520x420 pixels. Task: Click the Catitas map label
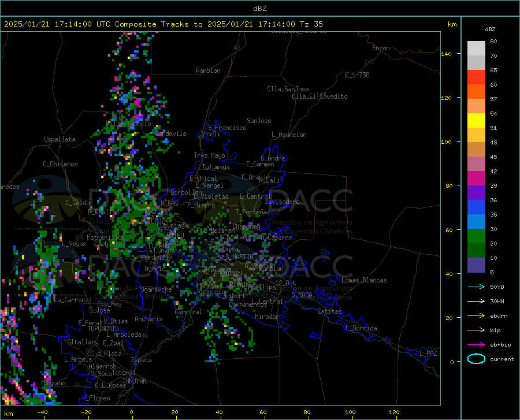pos(329,311)
